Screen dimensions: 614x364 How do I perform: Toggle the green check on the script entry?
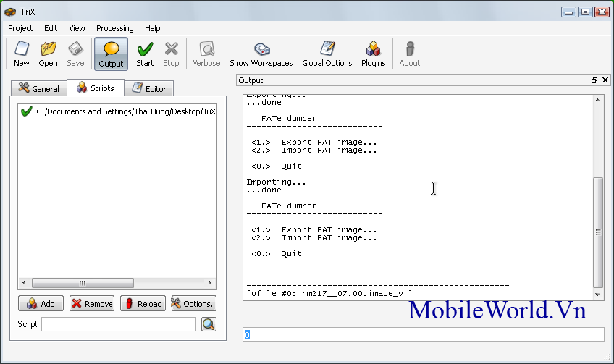pos(27,111)
